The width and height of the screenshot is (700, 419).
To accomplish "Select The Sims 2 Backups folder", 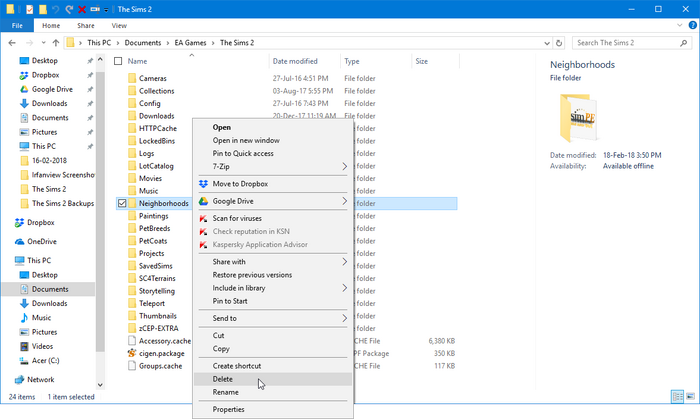I will (57, 203).
